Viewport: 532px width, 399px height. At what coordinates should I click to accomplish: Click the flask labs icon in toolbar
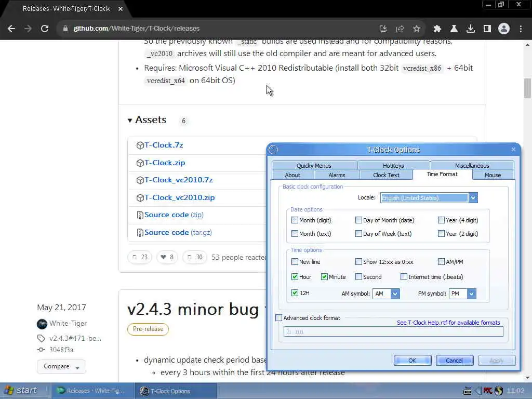[x=454, y=29]
